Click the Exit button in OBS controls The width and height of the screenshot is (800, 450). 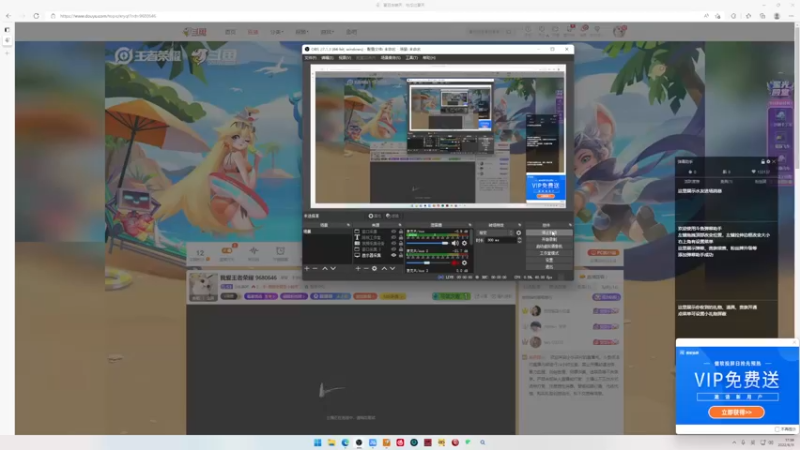[549, 266]
